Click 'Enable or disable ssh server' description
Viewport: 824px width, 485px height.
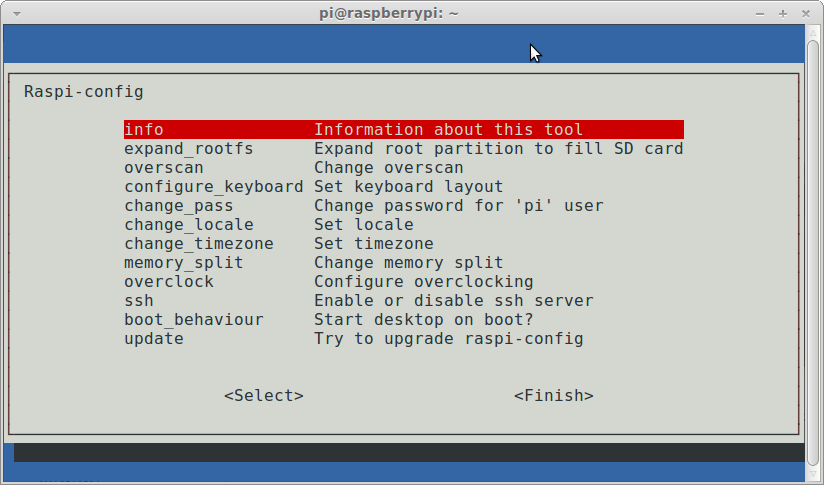click(x=454, y=301)
